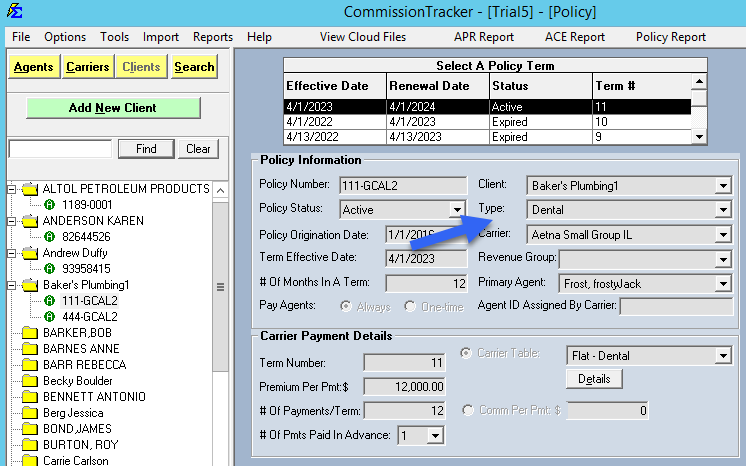The width and height of the screenshot is (746, 466).
Task: Click the green policy icon for 1189-0001
Action: [49, 205]
